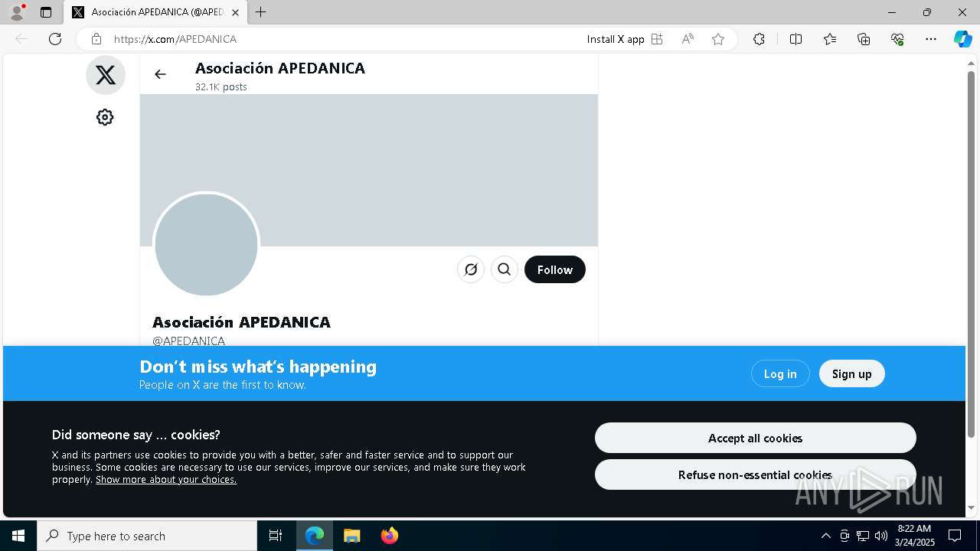Click the page vertical scrollbar thumb
Image resolution: width=980 pixels, height=551 pixels.
click(x=971, y=254)
